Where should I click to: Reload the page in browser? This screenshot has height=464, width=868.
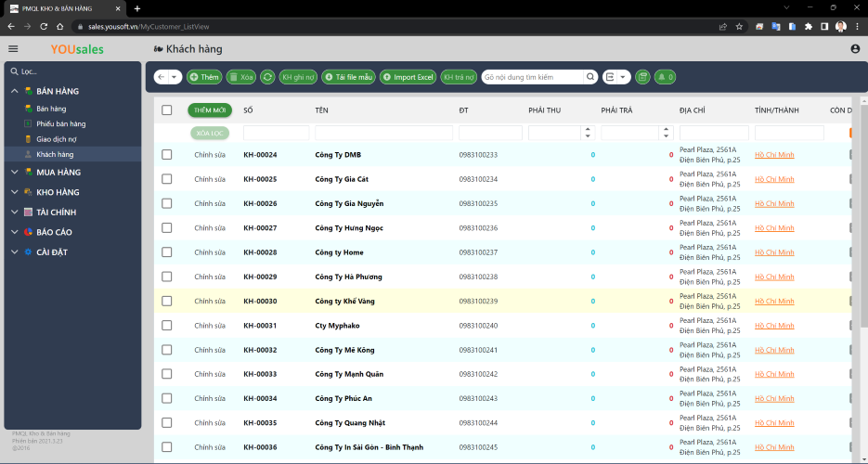(x=44, y=27)
